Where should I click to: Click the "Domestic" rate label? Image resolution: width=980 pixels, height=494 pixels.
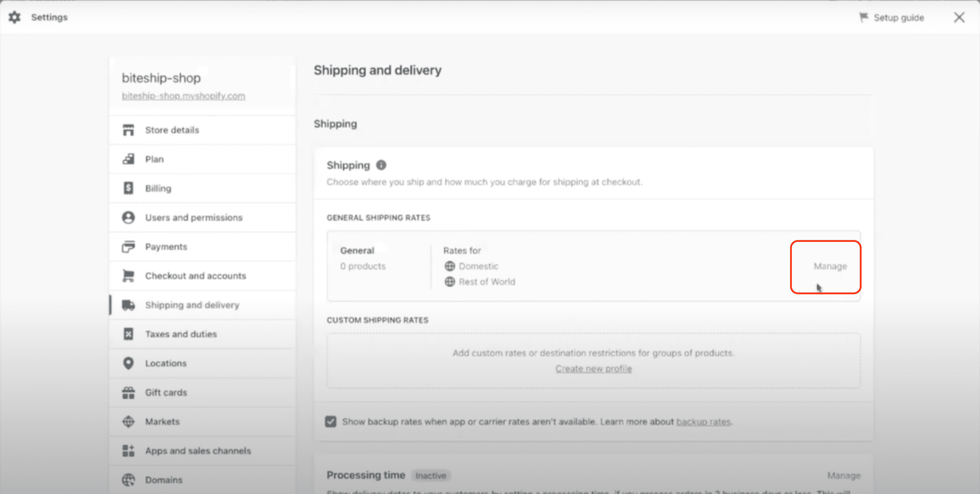coord(478,266)
